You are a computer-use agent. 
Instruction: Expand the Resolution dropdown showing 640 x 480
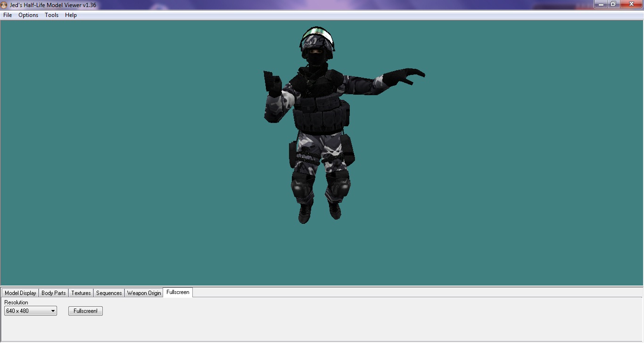[x=31, y=311]
